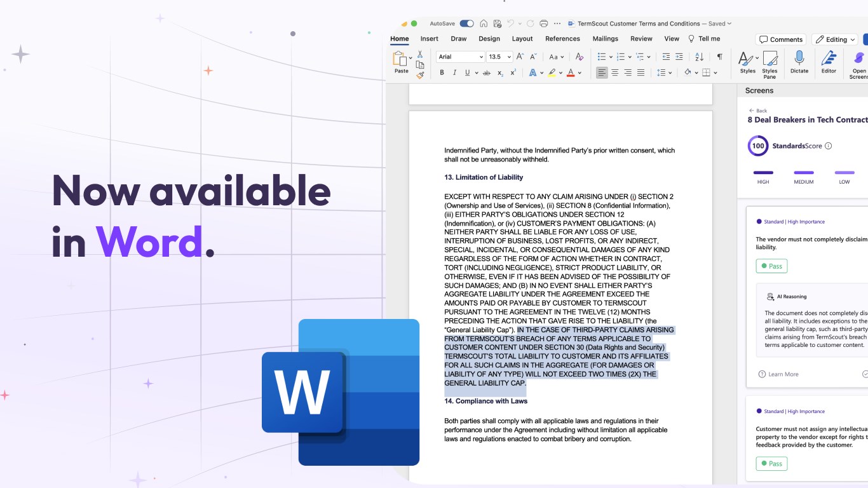Click the paragraph shading paint bucket
The image size is (868, 488).
688,73
